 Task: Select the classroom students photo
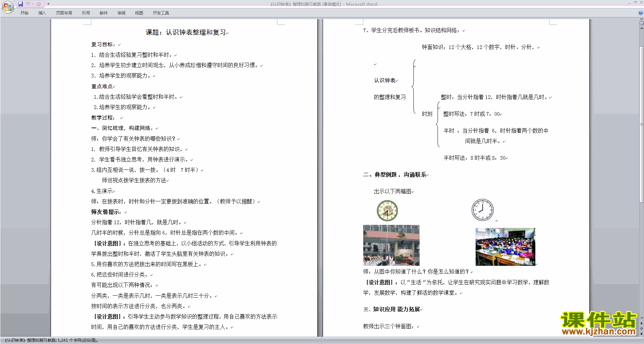tap(505, 247)
